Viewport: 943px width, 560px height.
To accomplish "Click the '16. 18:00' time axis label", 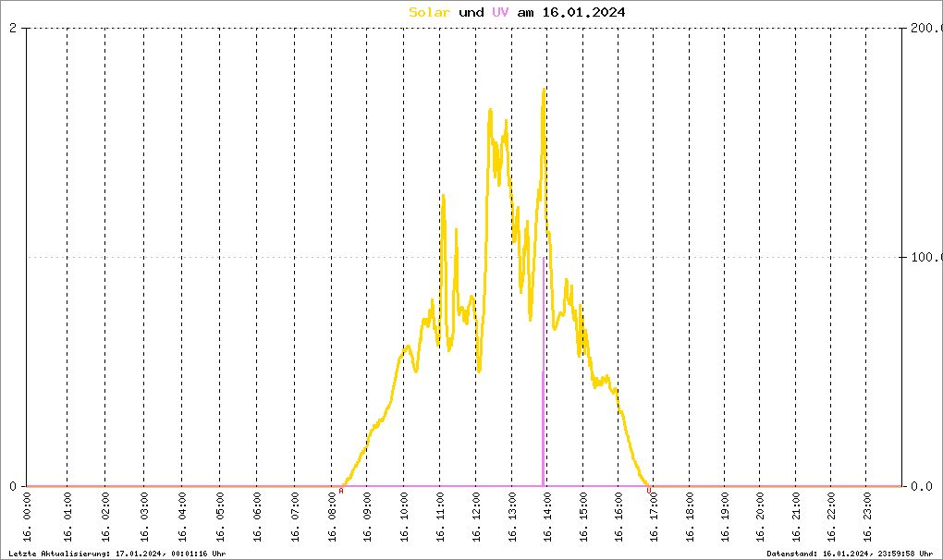I will coord(689,517).
